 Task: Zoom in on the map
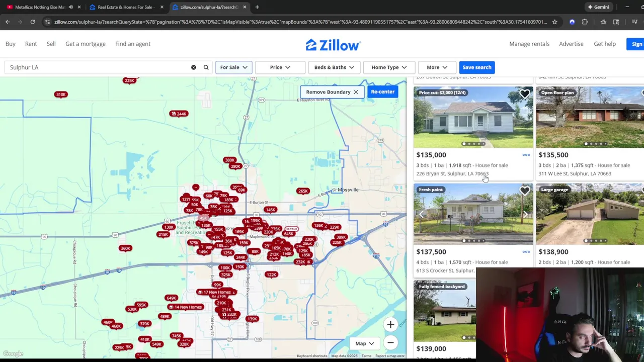pos(390,325)
